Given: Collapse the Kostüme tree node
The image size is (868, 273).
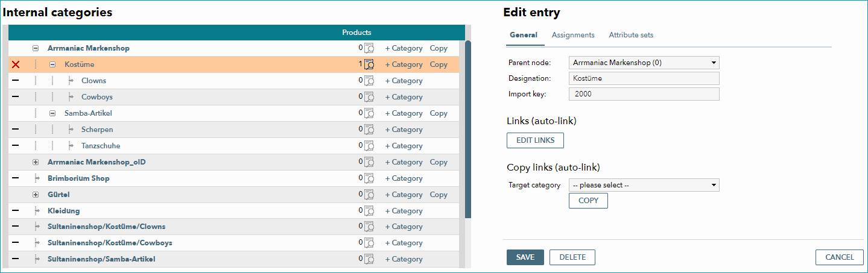Looking at the screenshot, I should (x=52, y=64).
